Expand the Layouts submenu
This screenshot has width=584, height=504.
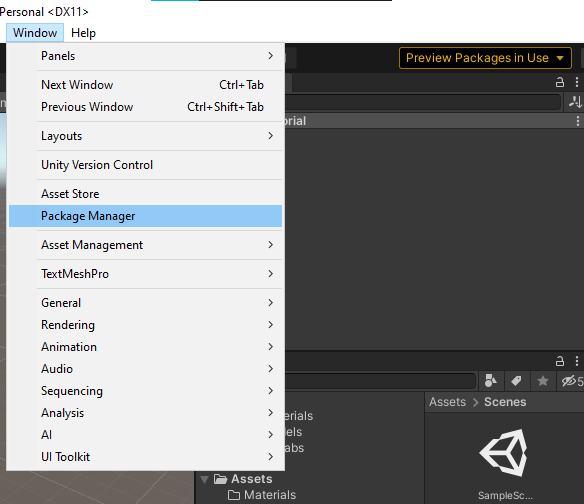tap(145, 136)
